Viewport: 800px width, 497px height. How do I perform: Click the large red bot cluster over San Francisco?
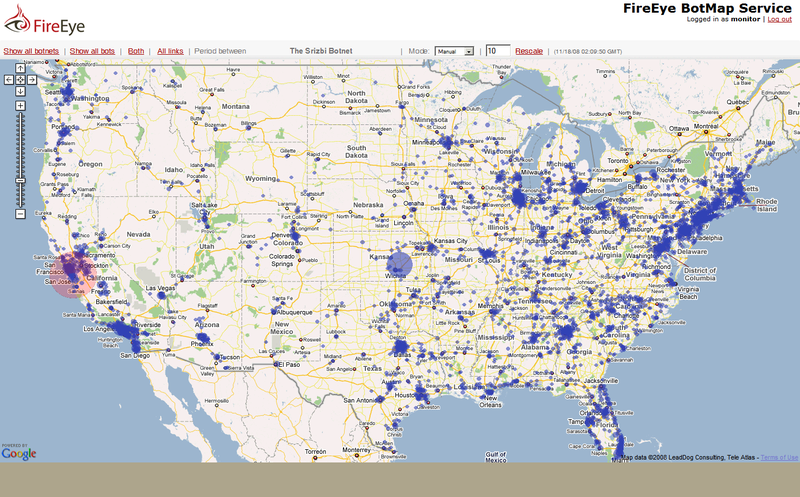(74, 273)
